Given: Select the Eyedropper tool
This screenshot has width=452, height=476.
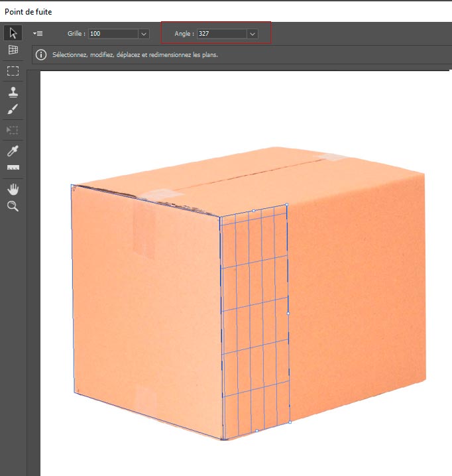Looking at the screenshot, I should click(x=13, y=150).
